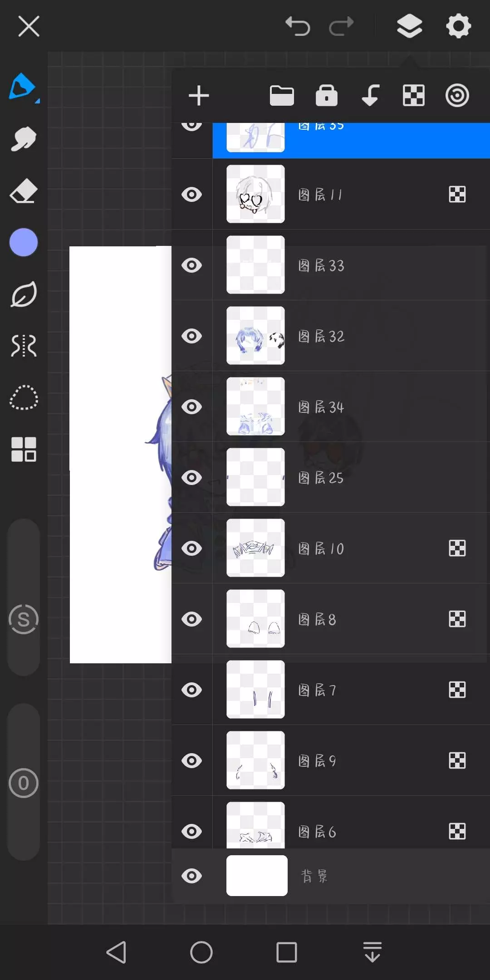
Task: Collapse the layers panel
Action: pyautogui.click(x=409, y=26)
